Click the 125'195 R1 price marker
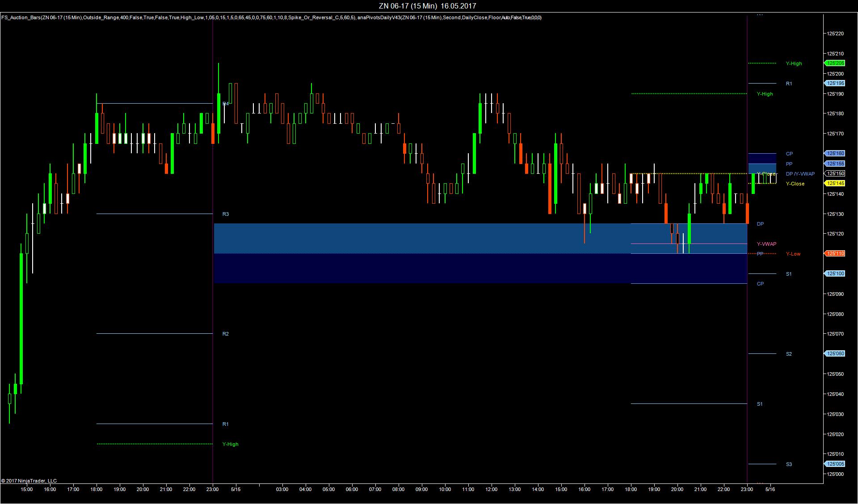 pyautogui.click(x=835, y=84)
